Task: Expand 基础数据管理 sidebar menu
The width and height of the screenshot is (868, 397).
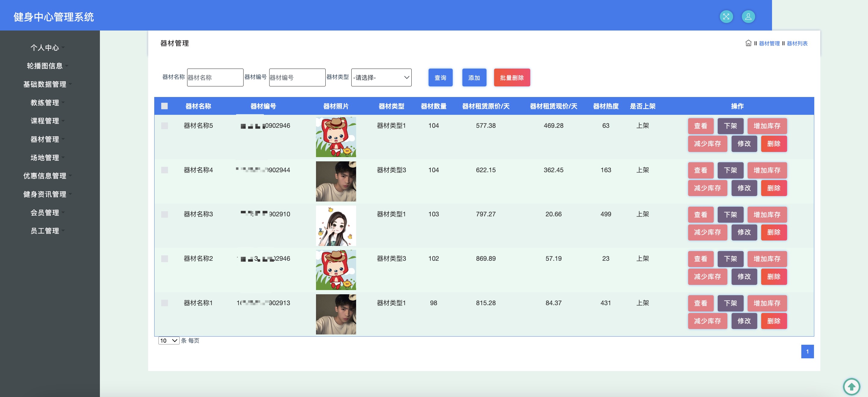Action: [47, 84]
